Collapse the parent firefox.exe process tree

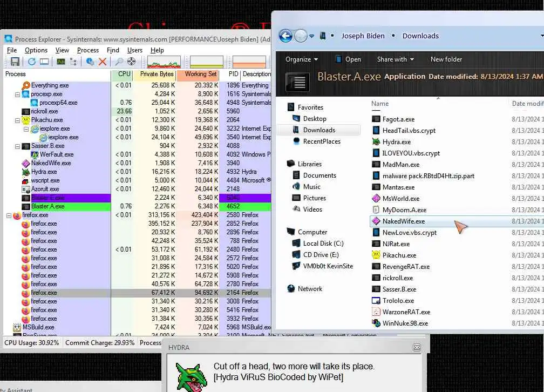[9, 215]
